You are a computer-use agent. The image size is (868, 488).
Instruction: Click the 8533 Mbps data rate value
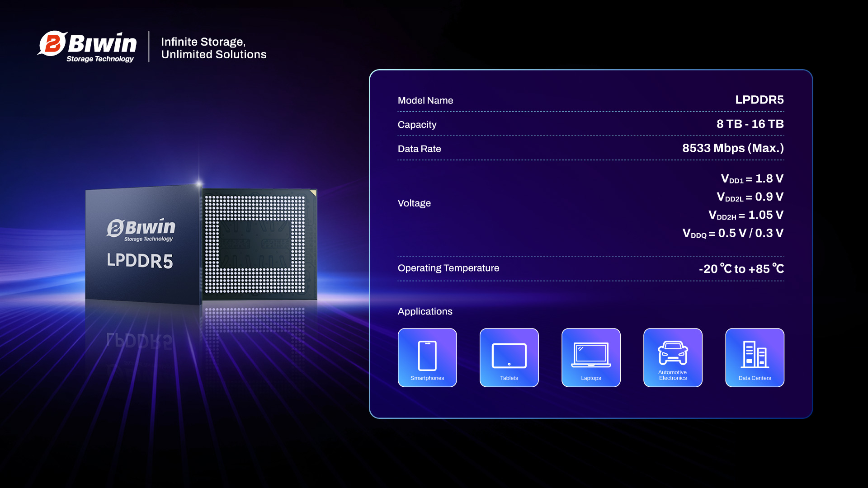tap(732, 148)
